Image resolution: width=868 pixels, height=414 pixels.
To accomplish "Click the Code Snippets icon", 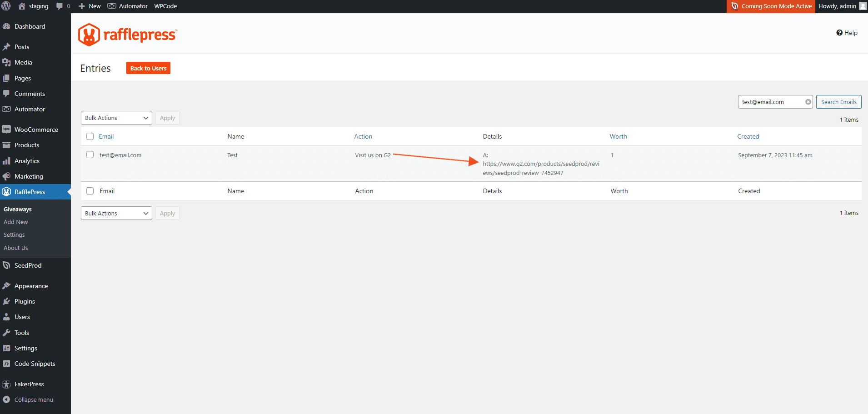I will [6, 364].
